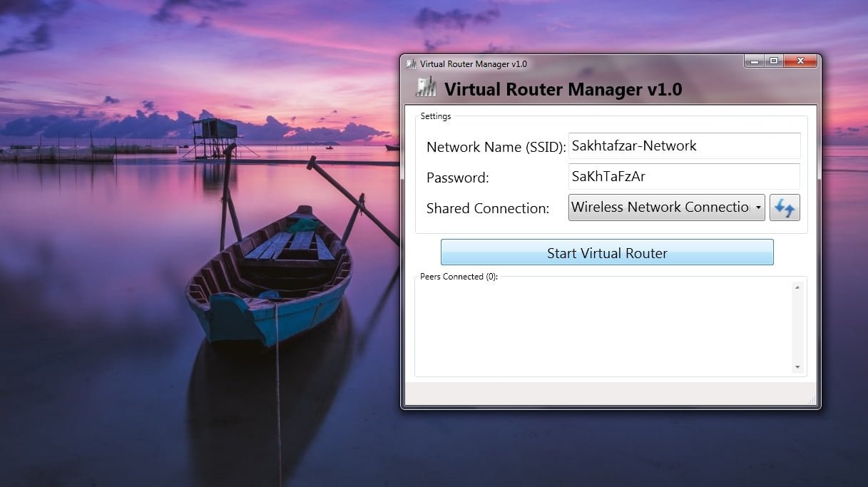Click the Shared Connection label
868x487 pixels.
tap(488, 208)
